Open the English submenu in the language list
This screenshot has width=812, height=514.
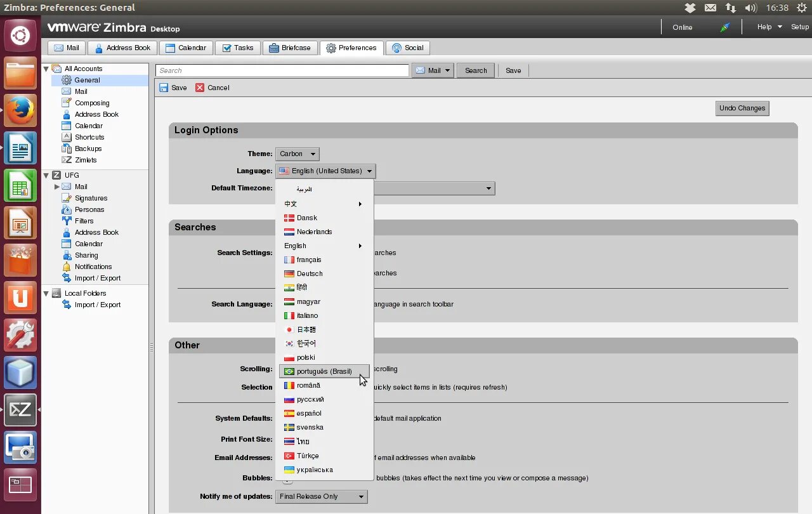(324, 246)
